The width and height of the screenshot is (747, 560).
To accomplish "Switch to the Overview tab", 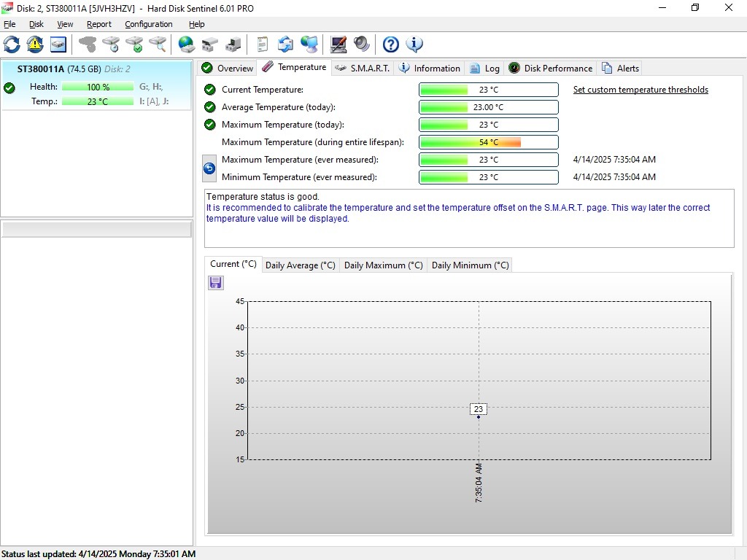I will point(228,68).
